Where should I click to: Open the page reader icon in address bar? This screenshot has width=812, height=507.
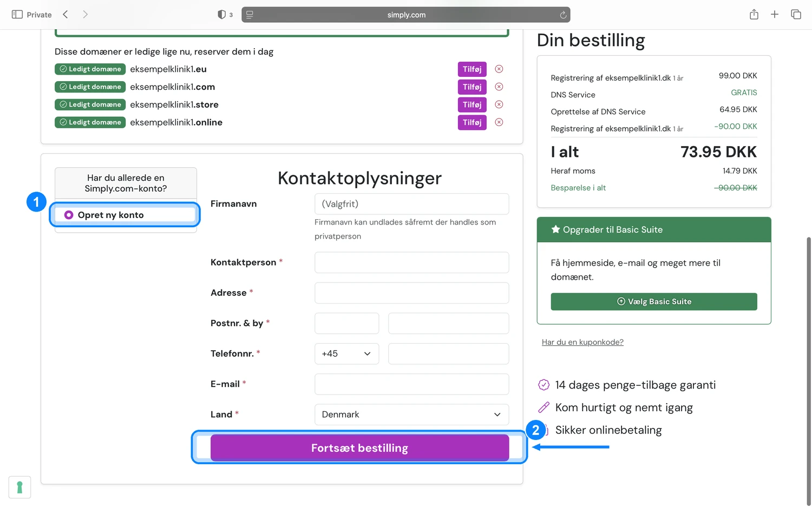coord(250,15)
